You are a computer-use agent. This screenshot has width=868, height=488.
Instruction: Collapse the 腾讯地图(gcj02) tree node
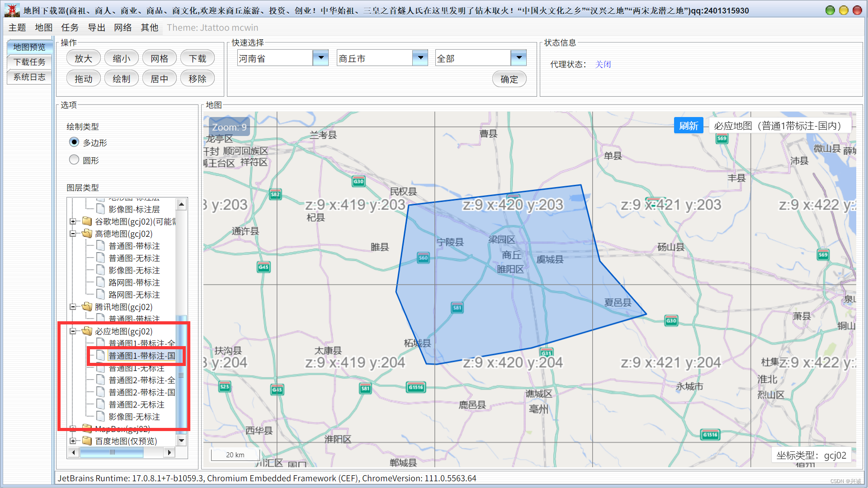(73, 307)
